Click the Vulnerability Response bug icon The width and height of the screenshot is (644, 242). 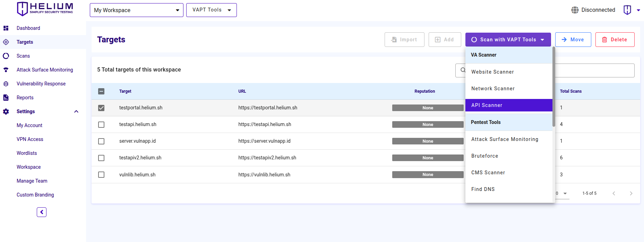click(x=6, y=84)
